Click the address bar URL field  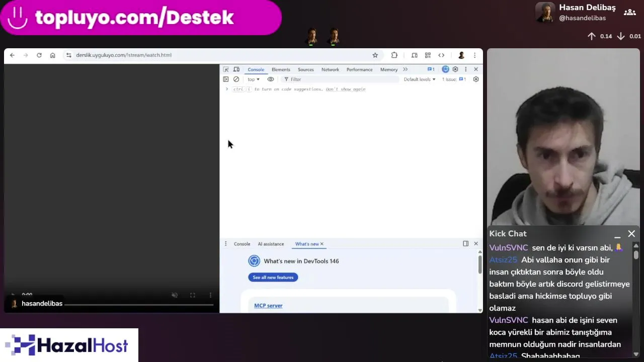tap(221, 55)
